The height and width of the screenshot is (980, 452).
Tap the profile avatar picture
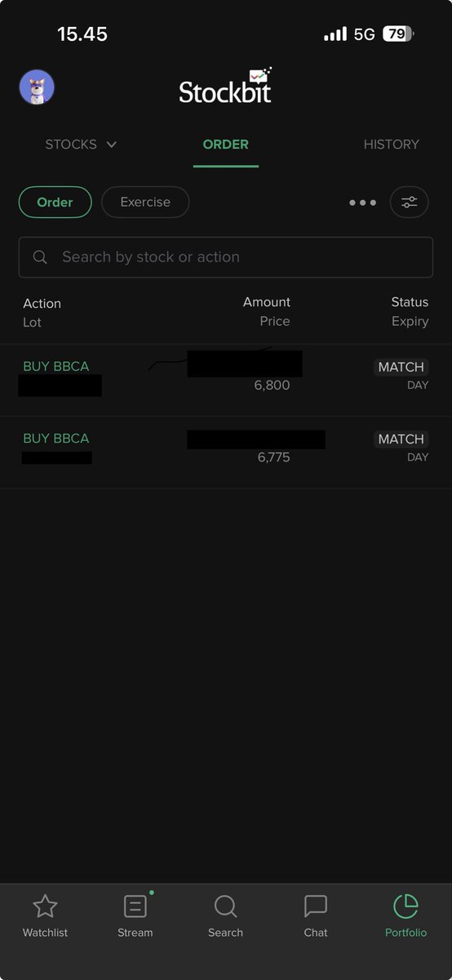pyautogui.click(x=37, y=87)
